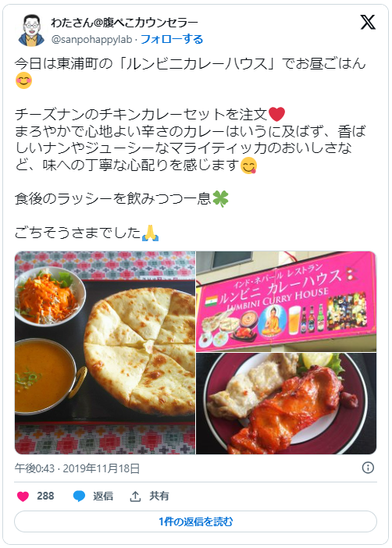Open the cheese naan curry photo
392x548 pixels.
tap(105, 353)
